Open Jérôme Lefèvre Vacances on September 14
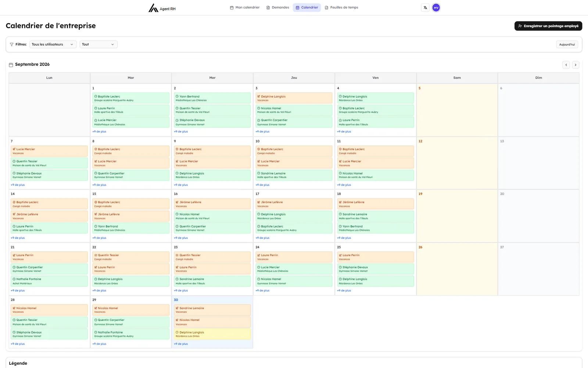The image size is (588, 368). (x=49, y=216)
